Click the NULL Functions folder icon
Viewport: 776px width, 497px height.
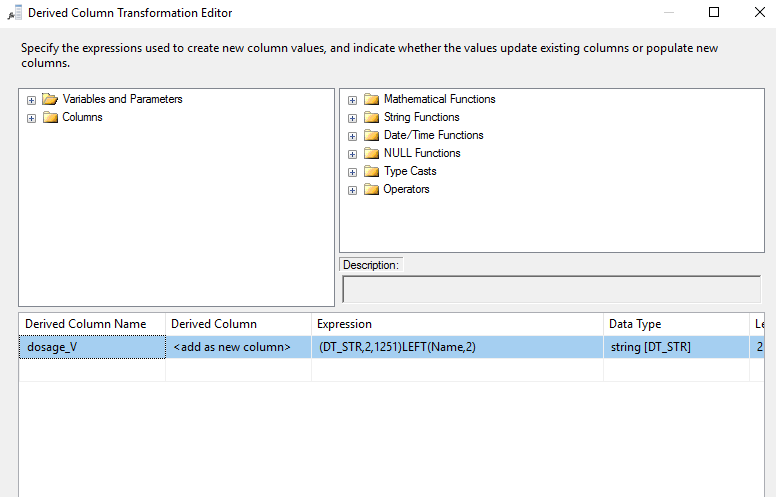[371, 153]
